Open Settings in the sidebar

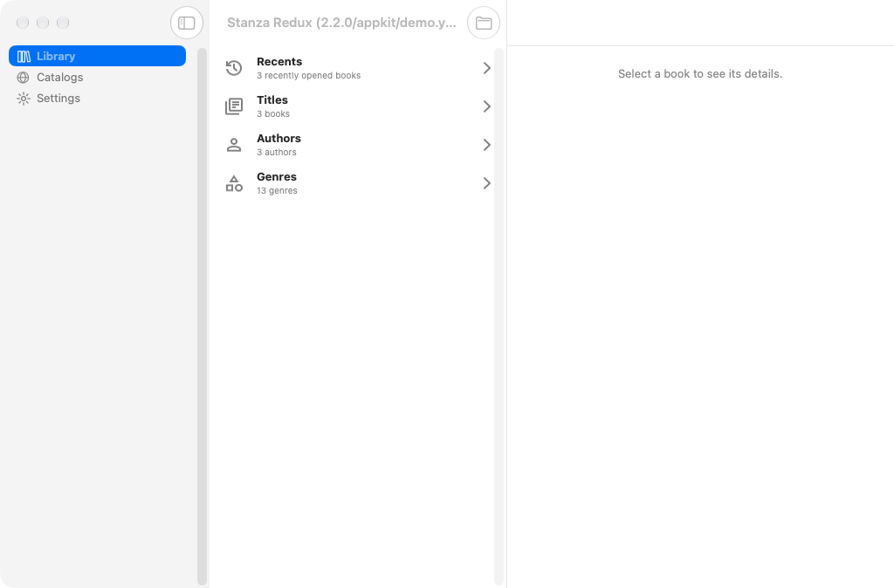click(x=97, y=98)
